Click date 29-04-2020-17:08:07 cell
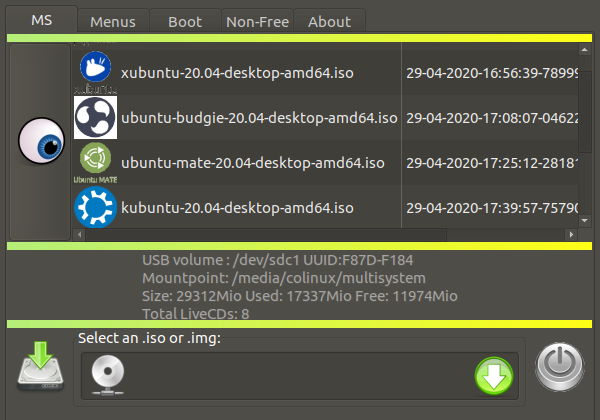The image size is (600, 420). tap(492, 118)
